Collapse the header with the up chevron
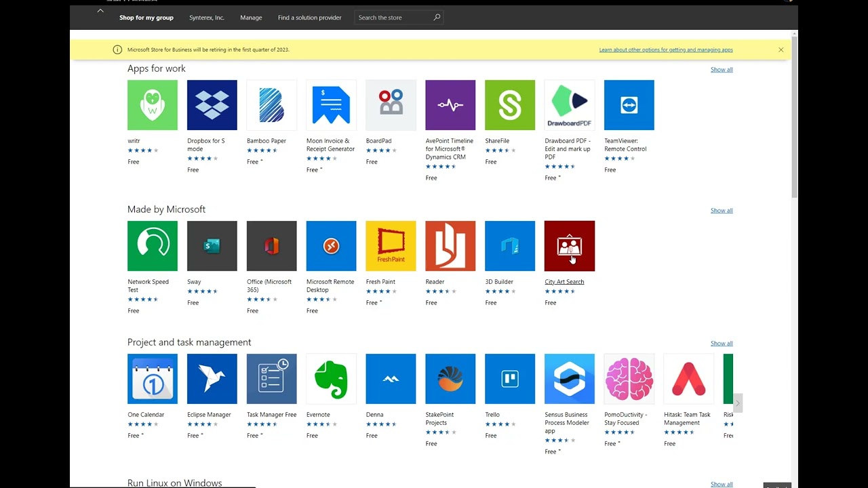 click(x=100, y=10)
